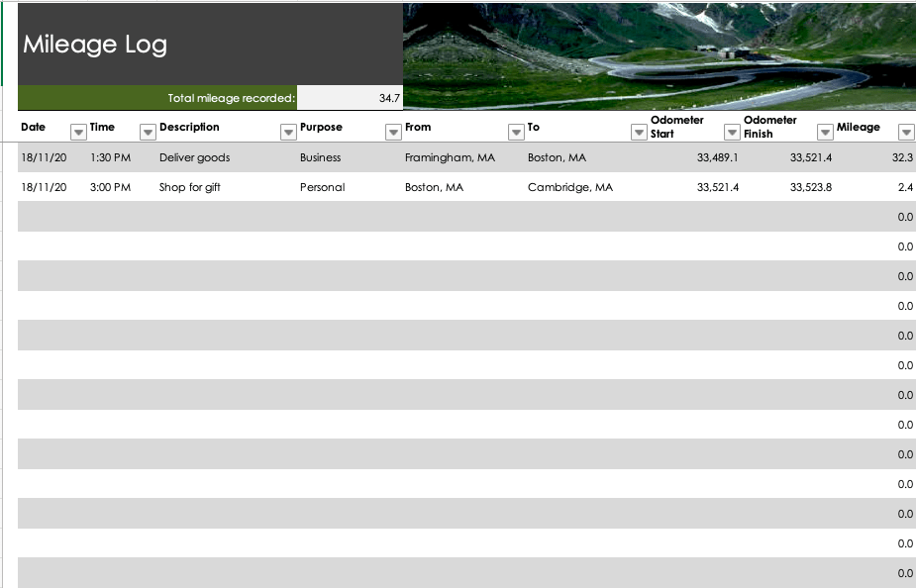Open the Time column filter dropdown
This screenshot has width=916, height=588.
pyautogui.click(x=148, y=133)
